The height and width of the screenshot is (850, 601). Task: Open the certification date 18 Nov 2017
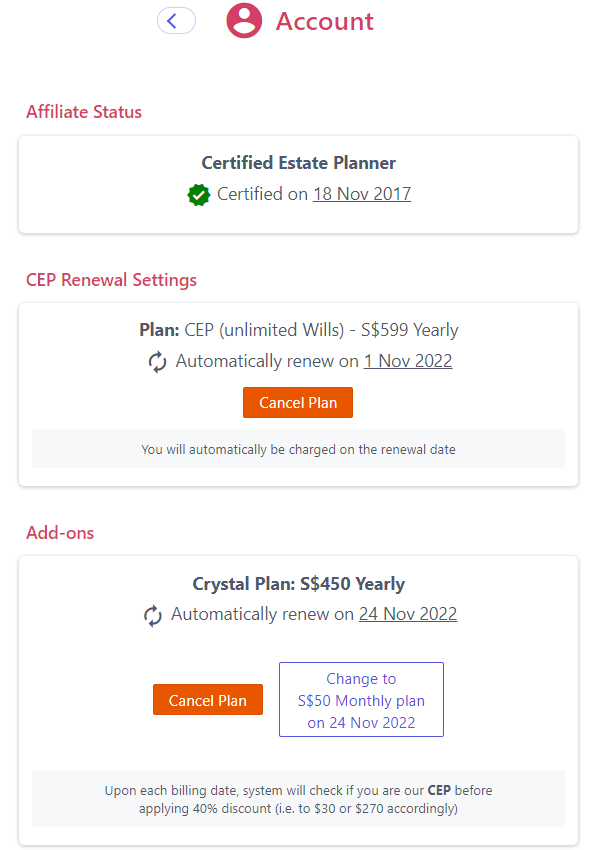point(362,194)
